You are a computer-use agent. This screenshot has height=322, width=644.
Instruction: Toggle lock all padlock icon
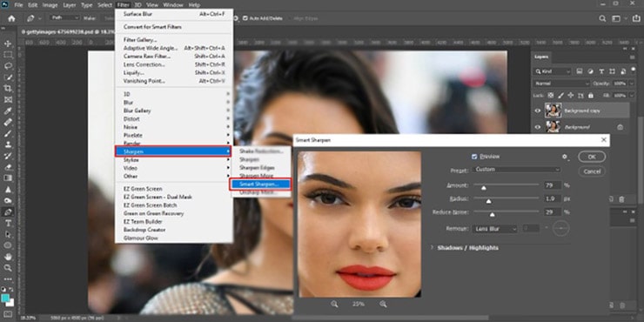pos(591,95)
